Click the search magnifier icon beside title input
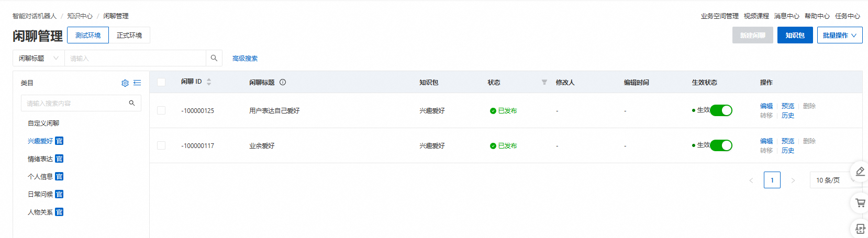Viewport: 868px width, 238px height. pyautogui.click(x=214, y=58)
